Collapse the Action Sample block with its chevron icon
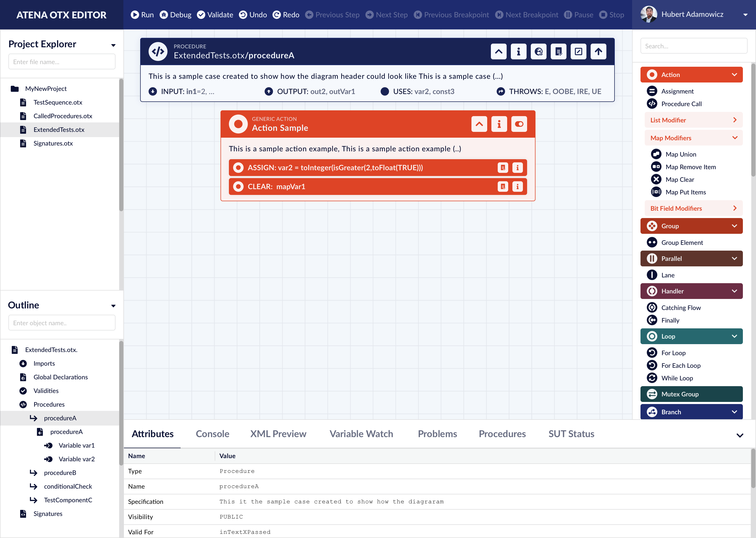756x538 pixels. coord(479,124)
